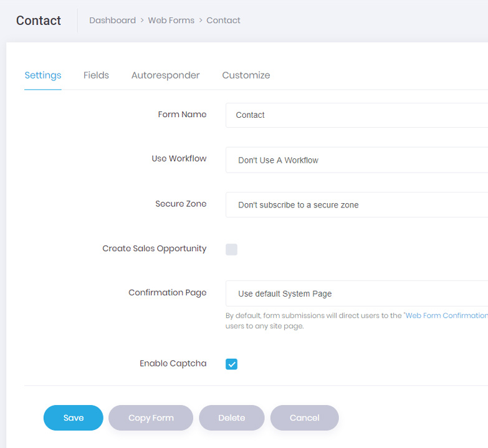Cancel editing the form
Viewport: 488px width, 448px height.
(304, 417)
